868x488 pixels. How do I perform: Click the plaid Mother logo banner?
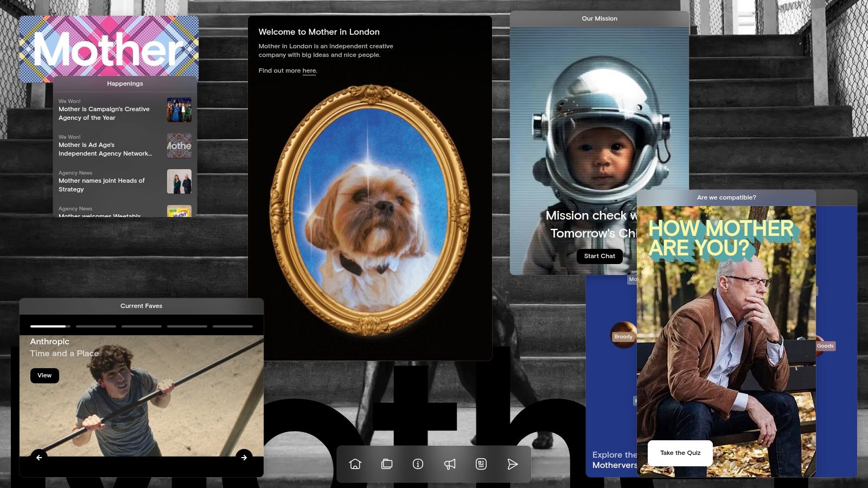109,49
